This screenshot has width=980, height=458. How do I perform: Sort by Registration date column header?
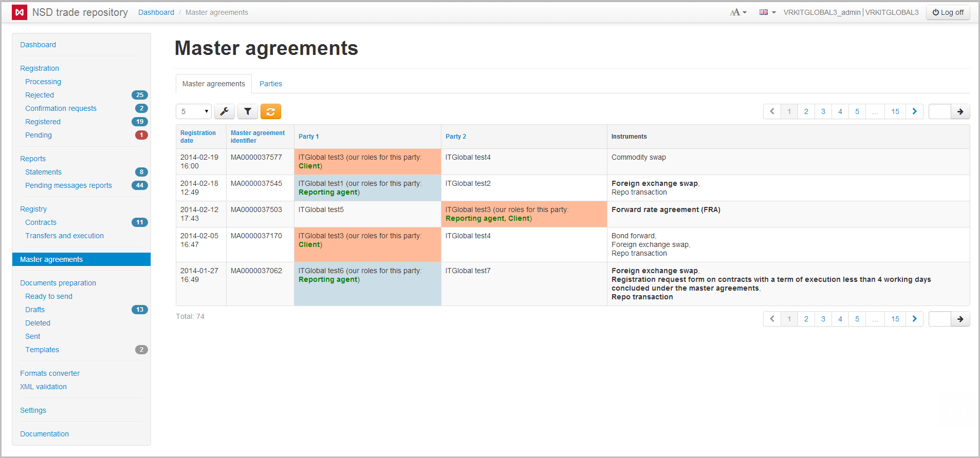[198, 137]
